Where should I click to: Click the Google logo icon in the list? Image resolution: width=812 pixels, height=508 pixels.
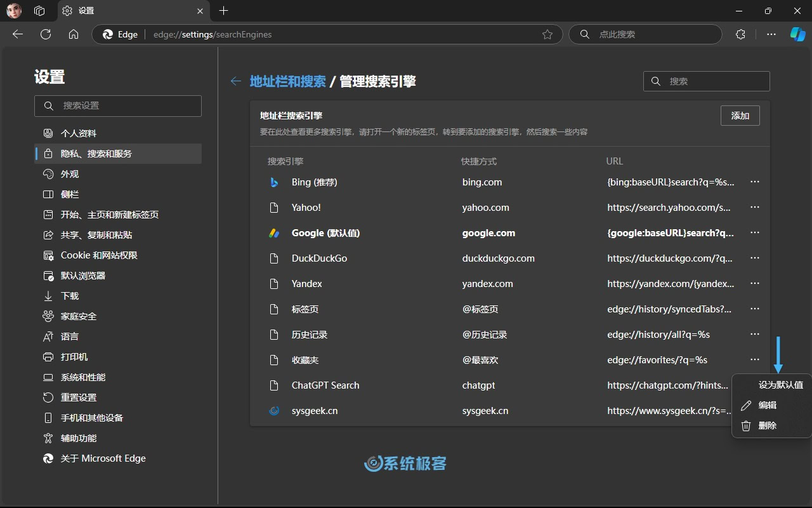point(274,233)
